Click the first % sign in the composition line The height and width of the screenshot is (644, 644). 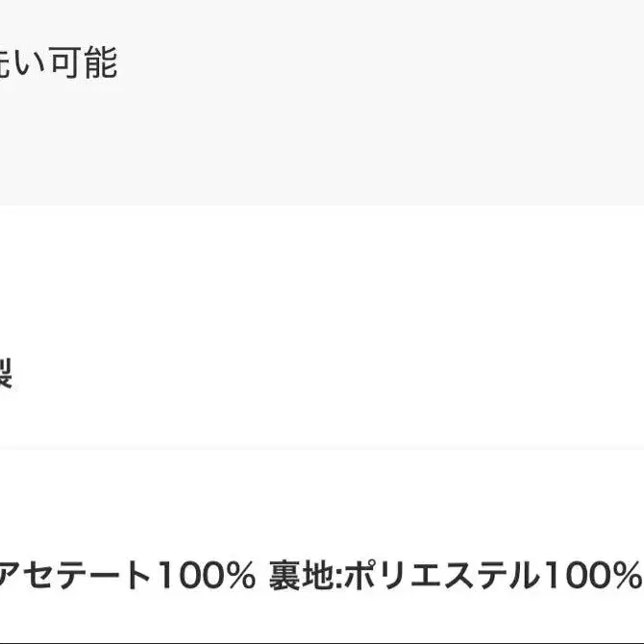pos(241,575)
